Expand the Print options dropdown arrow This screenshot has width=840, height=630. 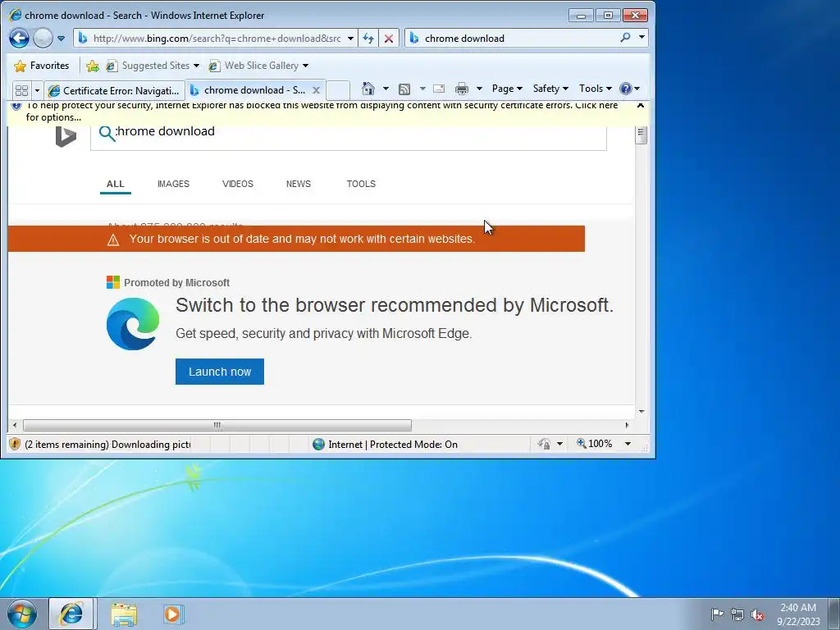tap(479, 89)
